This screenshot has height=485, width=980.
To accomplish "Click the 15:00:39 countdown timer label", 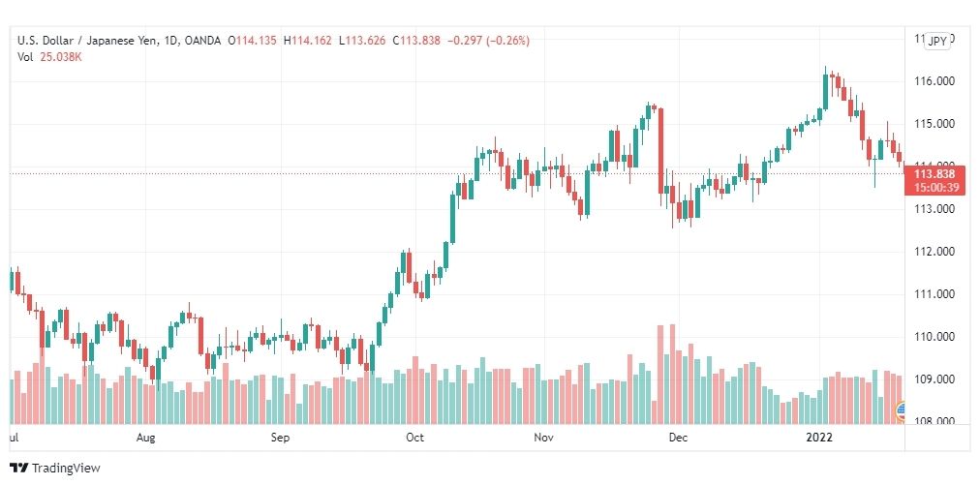I will pyautogui.click(x=934, y=187).
